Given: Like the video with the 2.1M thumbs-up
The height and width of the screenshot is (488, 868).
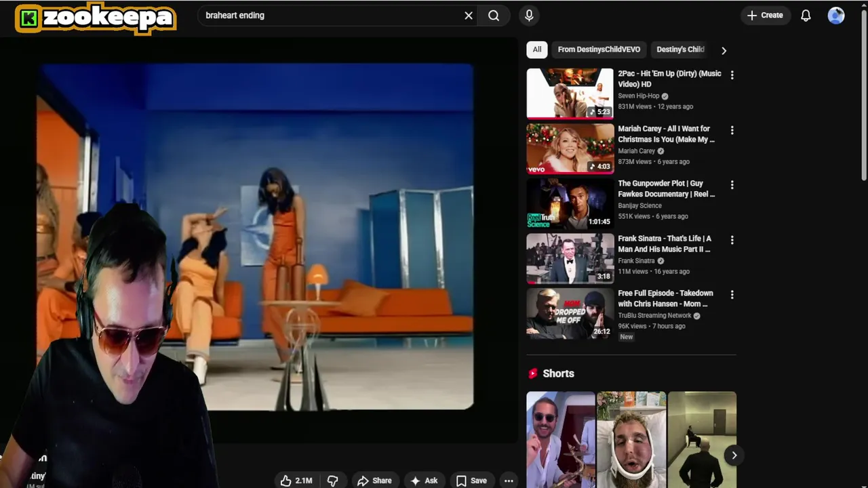Looking at the screenshot, I should pos(297,481).
